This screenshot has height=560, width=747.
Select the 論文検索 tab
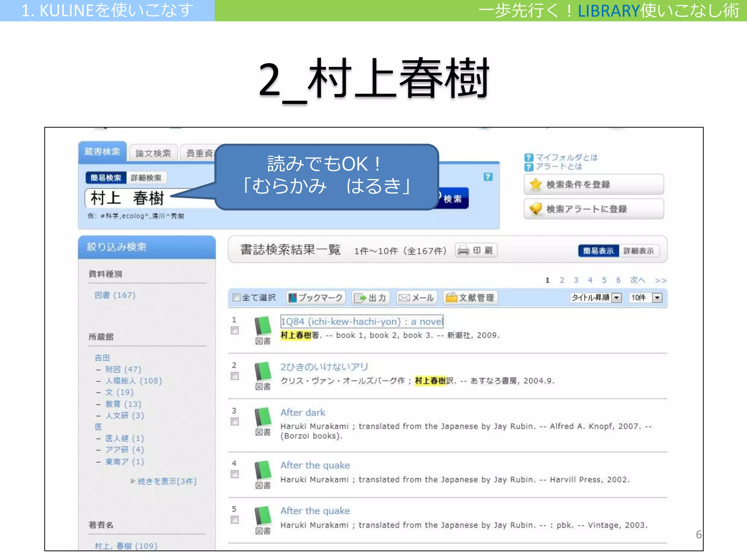click(153, 153)
